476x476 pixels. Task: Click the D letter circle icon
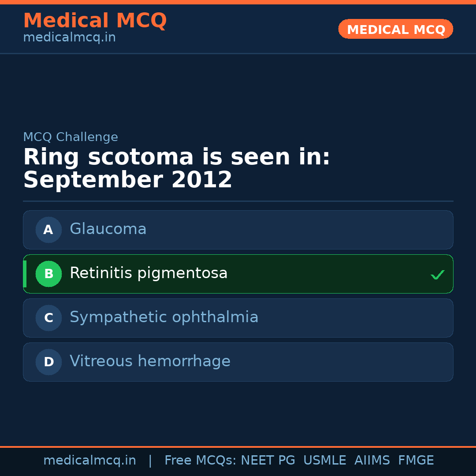pyautogui.click(x=48, y=362)
